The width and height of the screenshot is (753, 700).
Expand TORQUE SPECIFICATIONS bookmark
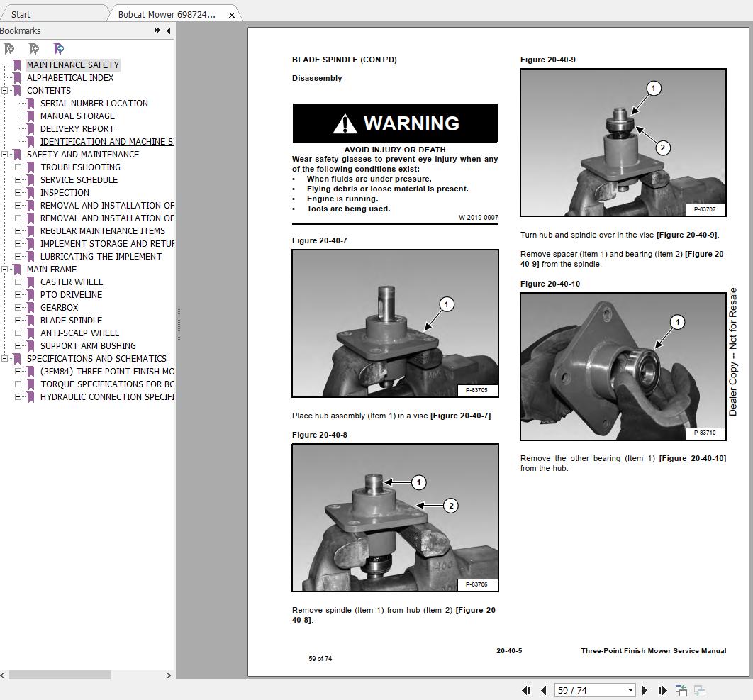point(18,384)
